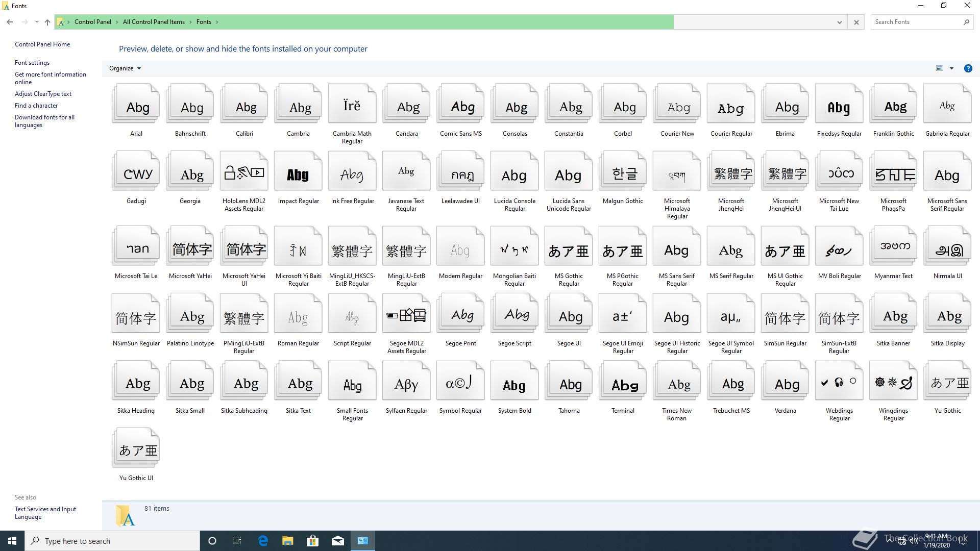Select the Arial font icon

point(136,104)
